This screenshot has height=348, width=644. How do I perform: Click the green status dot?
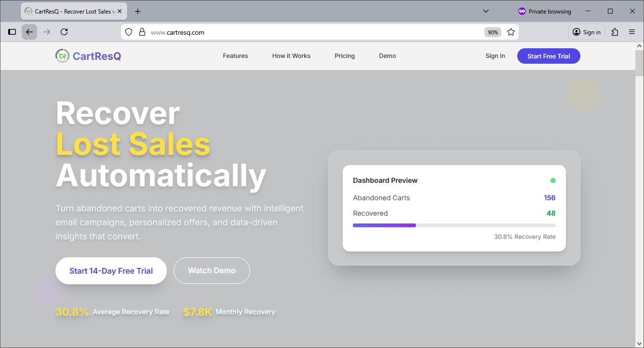point(553,181)
